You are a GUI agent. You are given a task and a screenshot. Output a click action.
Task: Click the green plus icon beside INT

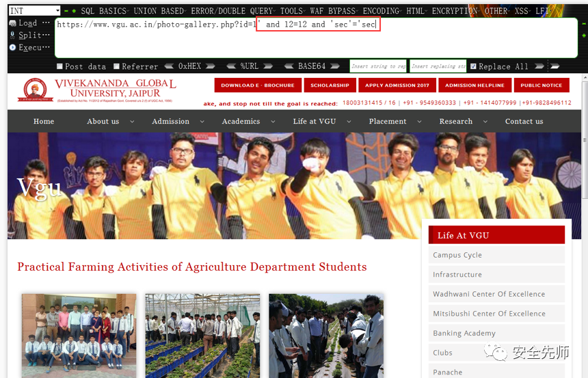(x=74, y=11)
